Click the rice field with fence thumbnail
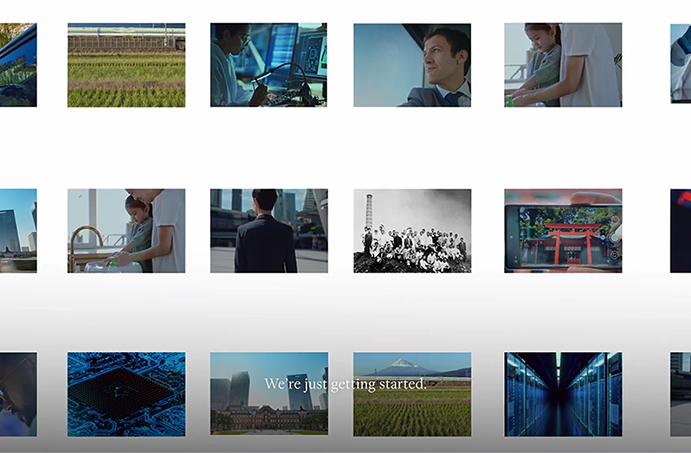Image resolution: width=691 pixels, height=453 pixels. point(126,65)
